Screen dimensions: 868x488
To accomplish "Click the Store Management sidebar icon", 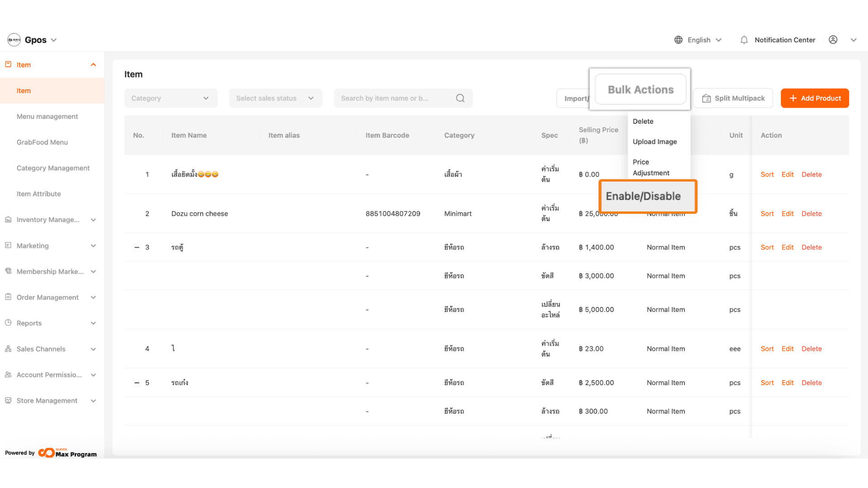I will click(8, 400).
